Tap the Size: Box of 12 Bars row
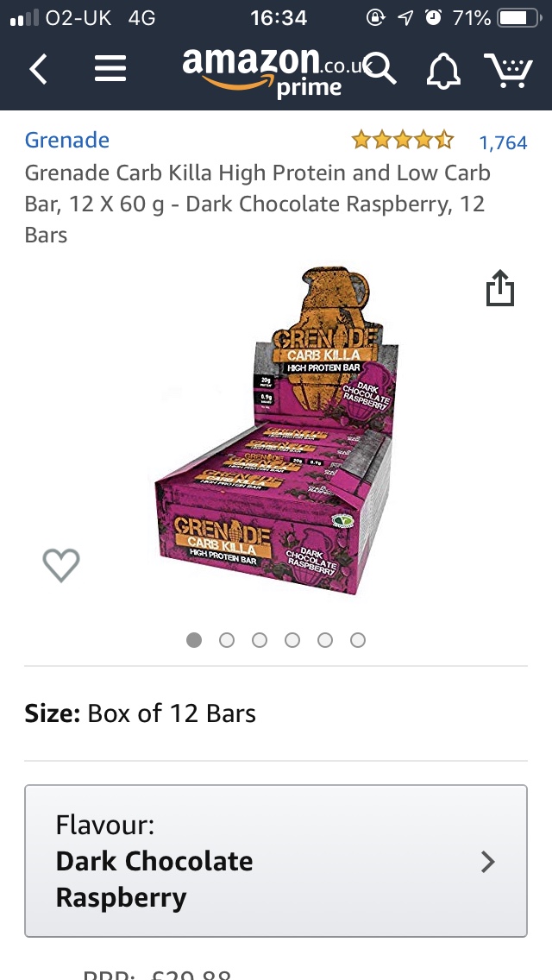Image resolution: width=552 pixels, height=980 pixels. 276,713
